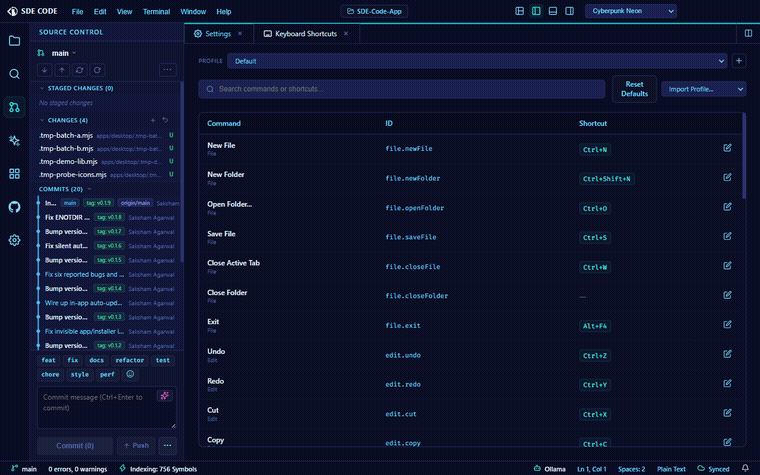This screenshot has height=475, width=760.
Task: Collapse the Changes (4) section
Action: coord(64,120)
